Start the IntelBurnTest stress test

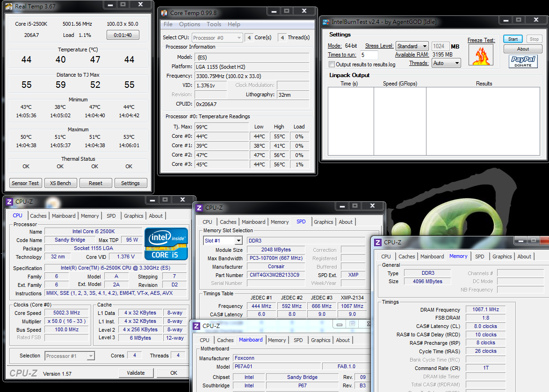click(513, 39)
